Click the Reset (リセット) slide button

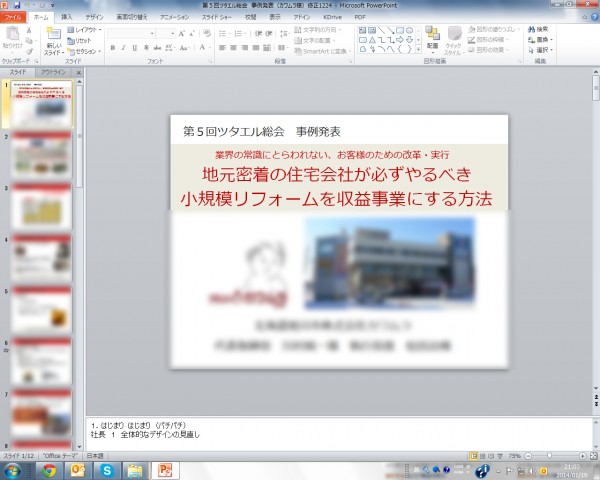(x=79, y=41)
